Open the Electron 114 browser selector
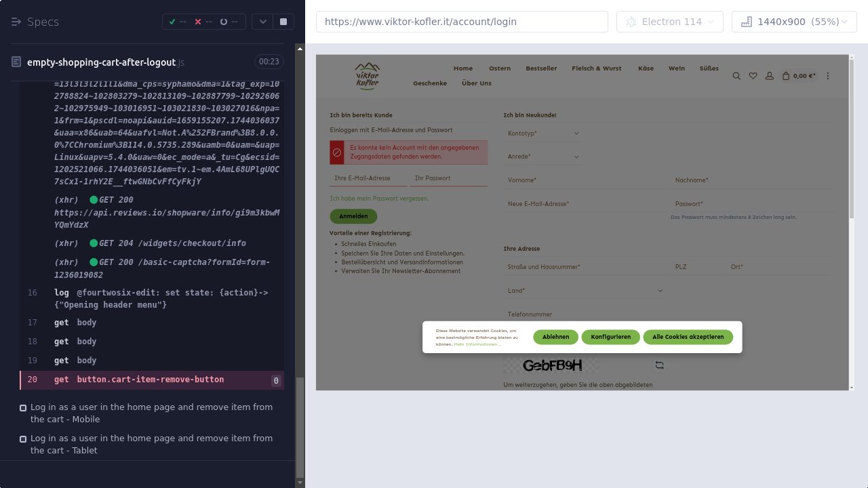This screenshot has width=868, height=488. point(669,22)
